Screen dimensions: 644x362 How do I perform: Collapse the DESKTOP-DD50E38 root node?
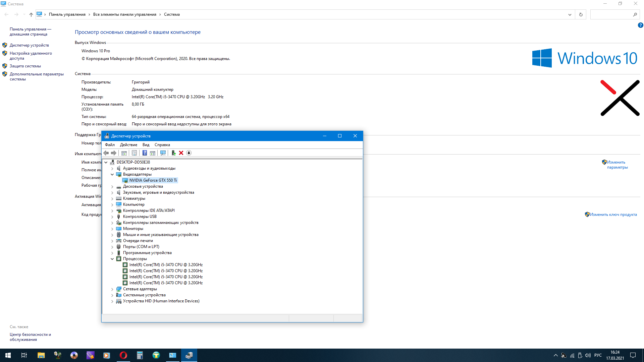coord(106,162)
